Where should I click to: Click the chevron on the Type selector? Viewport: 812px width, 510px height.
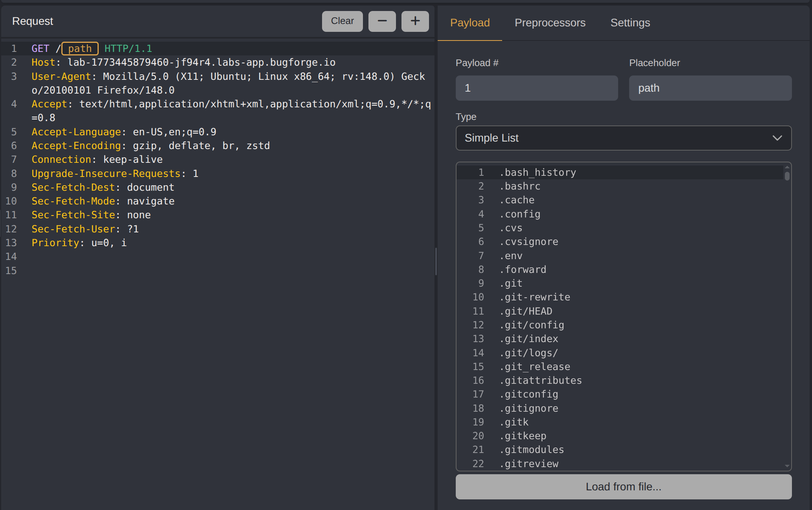click(x=777, y=138)
